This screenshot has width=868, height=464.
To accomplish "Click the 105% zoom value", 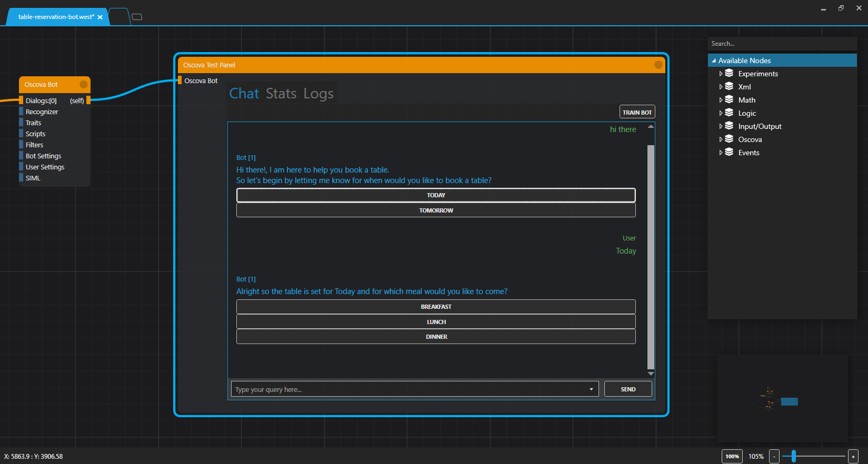I will pyautogui.click(x=756, y=456).
